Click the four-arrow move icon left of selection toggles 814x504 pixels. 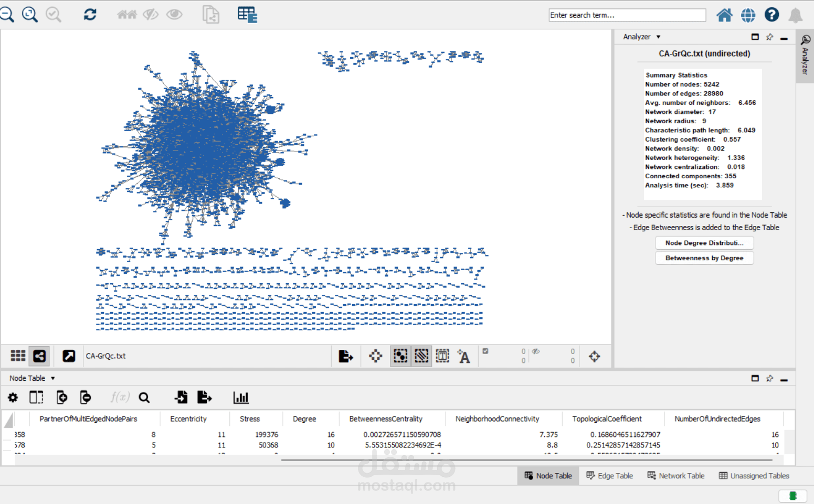click(x=375, y=357)
